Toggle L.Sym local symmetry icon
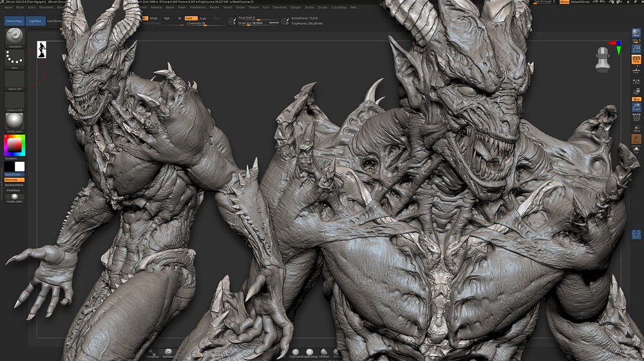 tap(636, 82)
